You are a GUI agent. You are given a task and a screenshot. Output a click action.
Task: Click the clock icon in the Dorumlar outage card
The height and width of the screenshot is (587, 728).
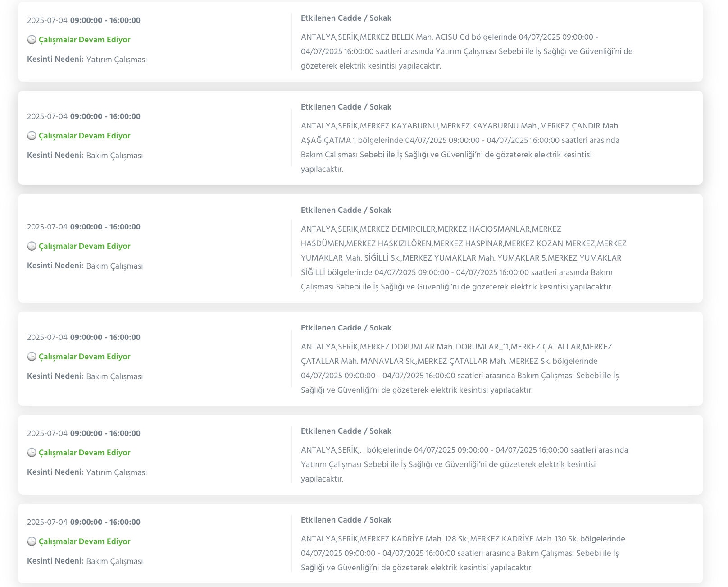pos(32,357)
